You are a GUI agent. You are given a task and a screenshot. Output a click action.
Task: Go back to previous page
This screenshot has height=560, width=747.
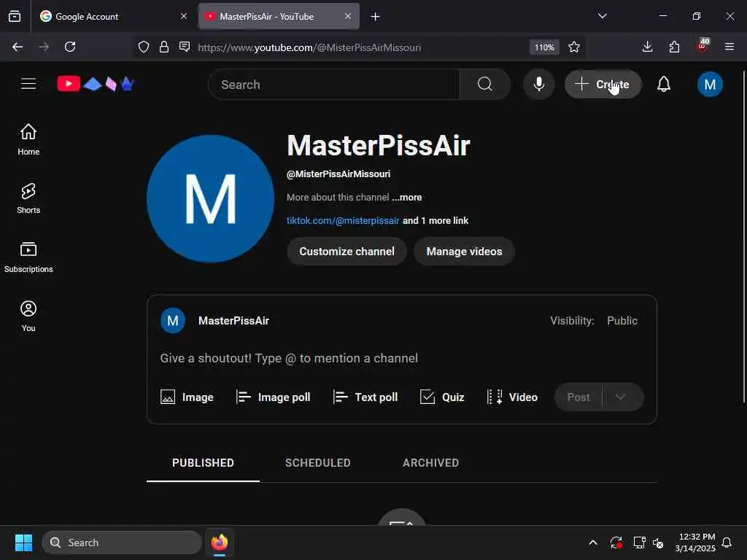(x=18, y=47)
